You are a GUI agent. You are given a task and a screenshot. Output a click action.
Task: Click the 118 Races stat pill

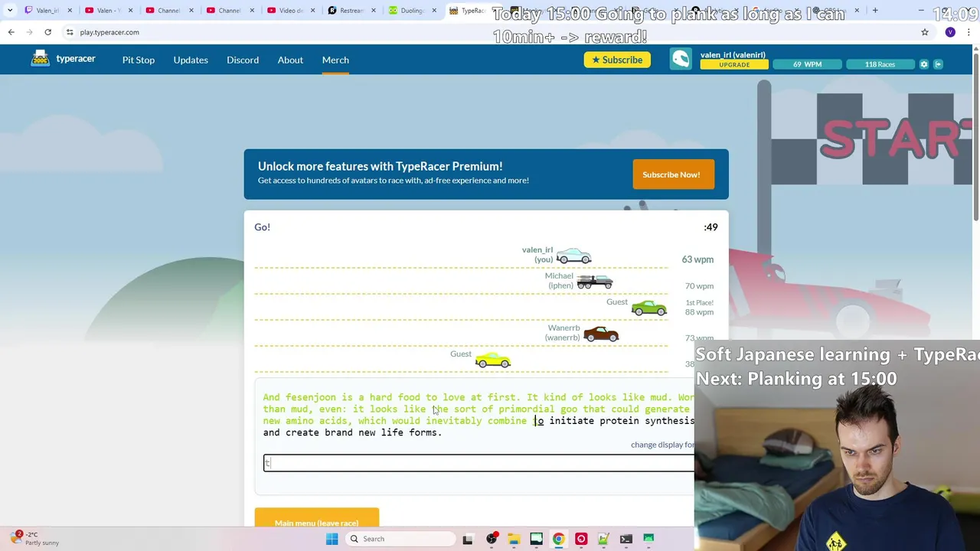coord(880,64)
